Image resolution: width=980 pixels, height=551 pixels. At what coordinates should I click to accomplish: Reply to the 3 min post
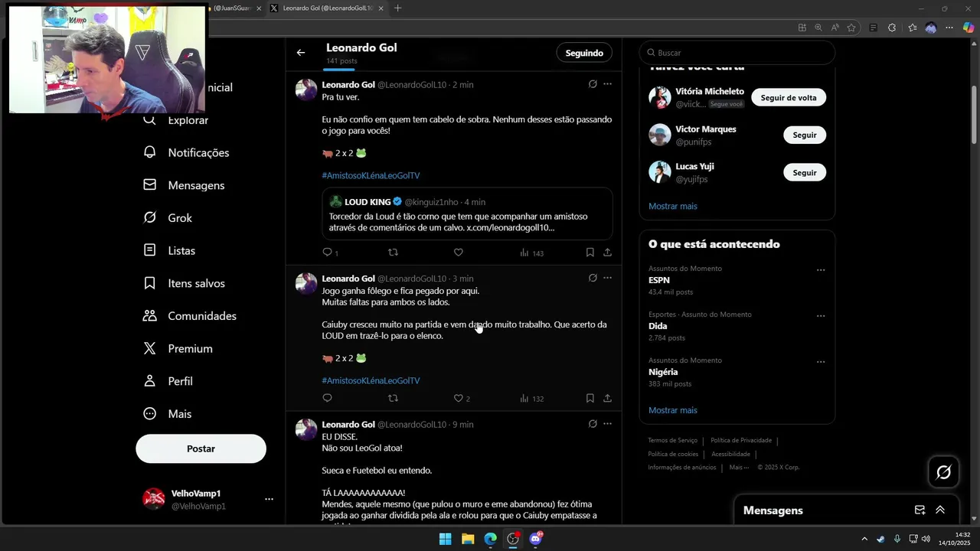tap(327, 398)
